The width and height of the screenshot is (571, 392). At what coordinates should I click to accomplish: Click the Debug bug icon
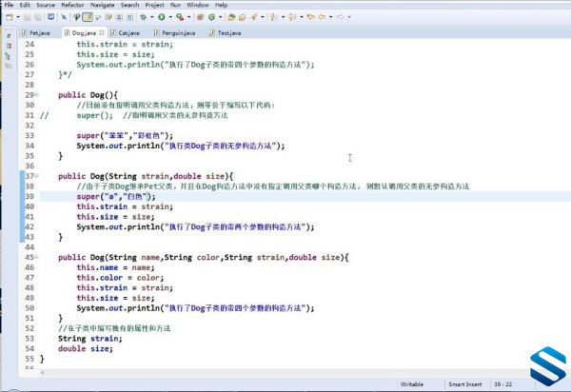click(x=143, y=17)
